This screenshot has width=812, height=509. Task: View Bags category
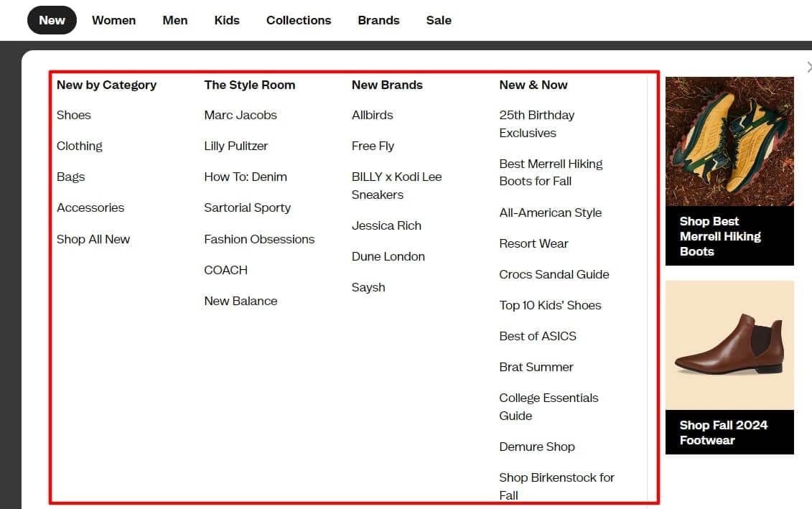pyautogui.click(x=70, y=177)
